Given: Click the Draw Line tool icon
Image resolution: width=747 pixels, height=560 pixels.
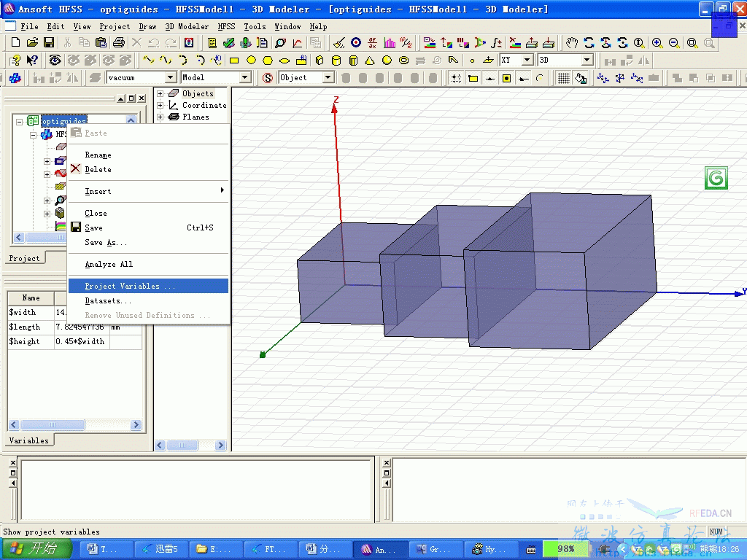Looking at the screenshot, I should (149, 61).
